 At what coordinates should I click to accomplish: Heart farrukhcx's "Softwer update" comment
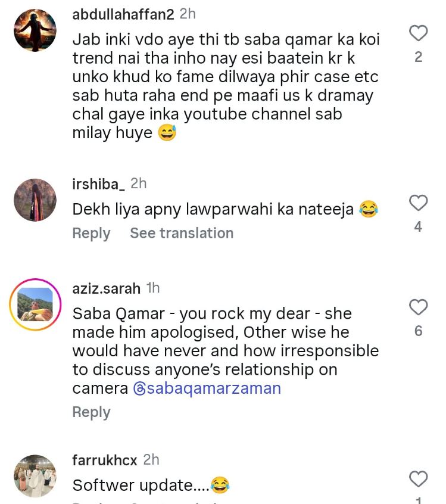tap(419, 478)
